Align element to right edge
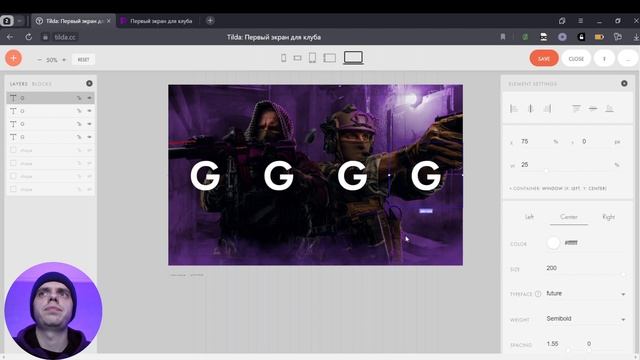 pyautogui.click(x=547, y=109)
